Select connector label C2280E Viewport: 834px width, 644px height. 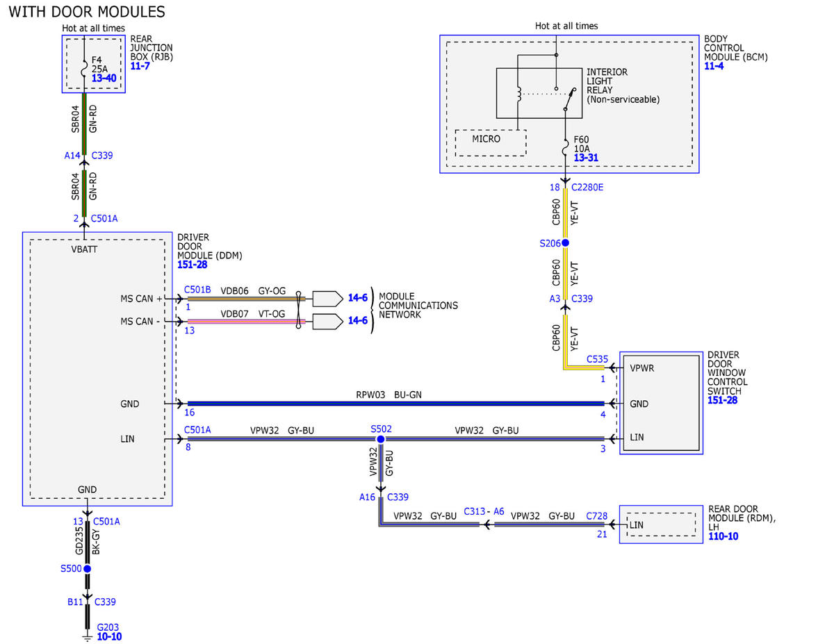click(587, 188)
